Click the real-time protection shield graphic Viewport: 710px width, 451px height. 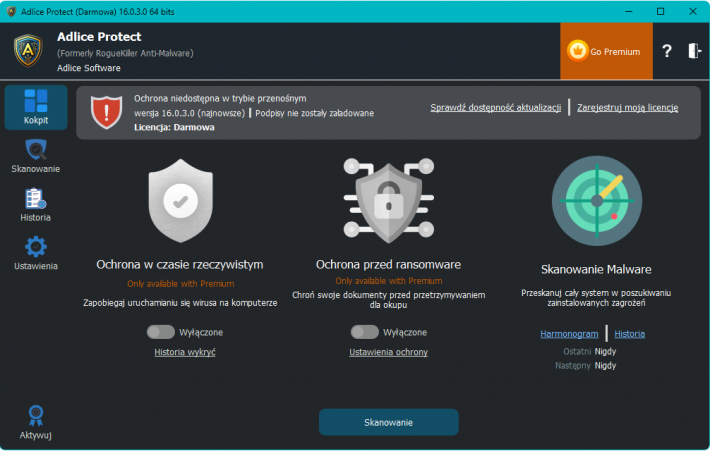181,201
